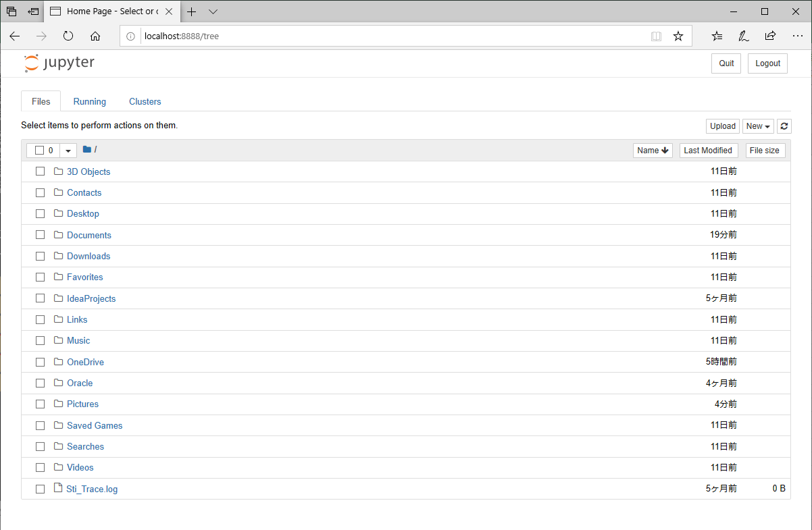The height and width of the screenshot is (530, 812).
Task: Open the New dropdown menu
Action: point(758,126)
